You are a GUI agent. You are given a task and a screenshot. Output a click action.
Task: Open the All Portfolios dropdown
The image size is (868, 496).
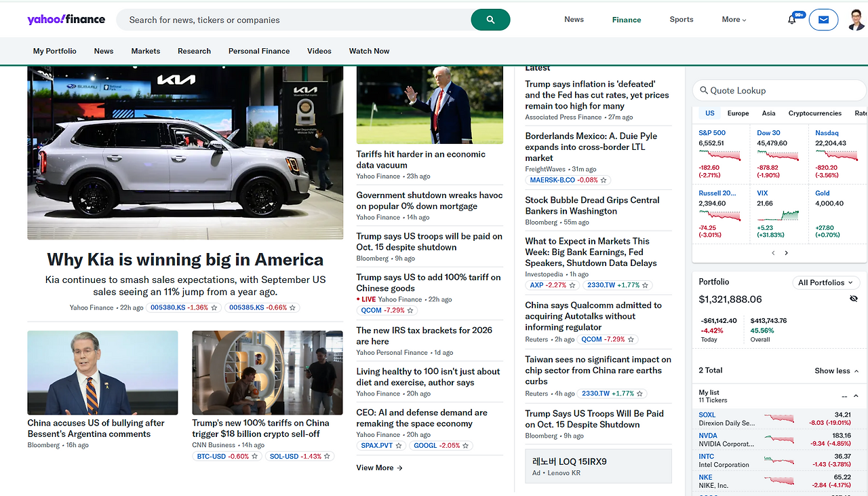[x=825, y=282]
